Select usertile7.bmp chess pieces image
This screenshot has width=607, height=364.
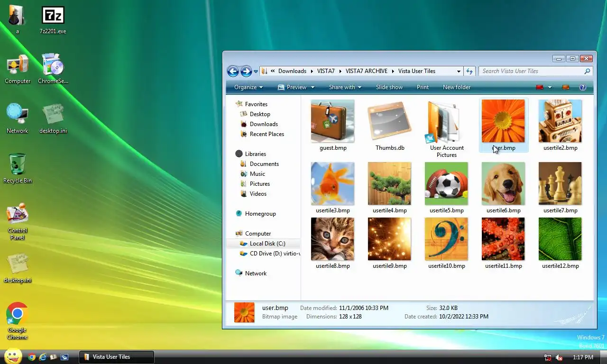pos(560,183)
